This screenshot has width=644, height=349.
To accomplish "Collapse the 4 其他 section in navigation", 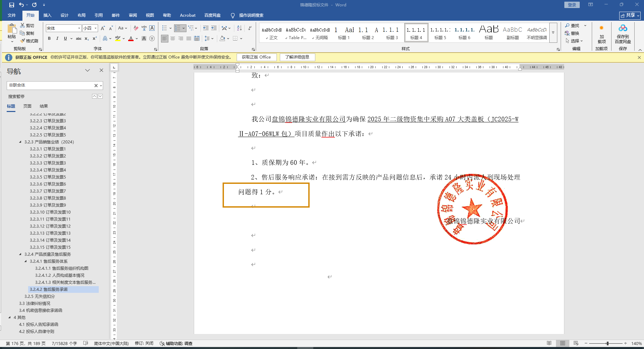I will (10, 317).
